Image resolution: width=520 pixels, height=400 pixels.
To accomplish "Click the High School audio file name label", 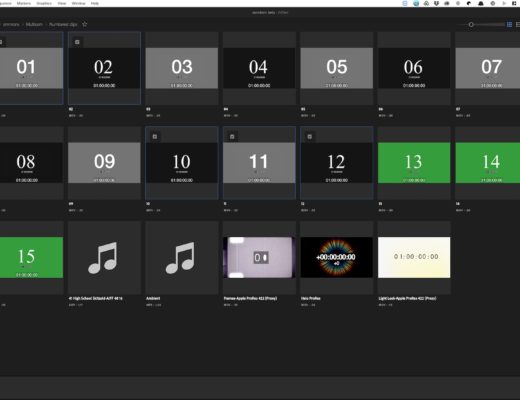I will tap(96, 298).
